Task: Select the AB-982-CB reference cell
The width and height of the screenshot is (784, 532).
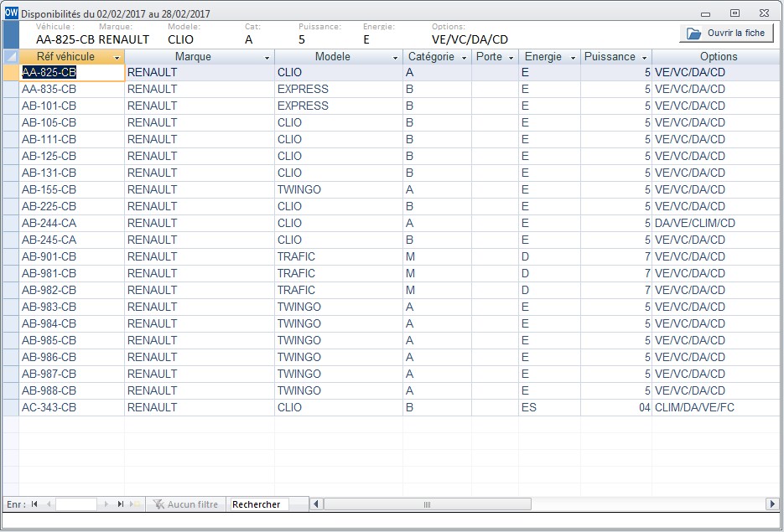Action: [x=72, y=290]
